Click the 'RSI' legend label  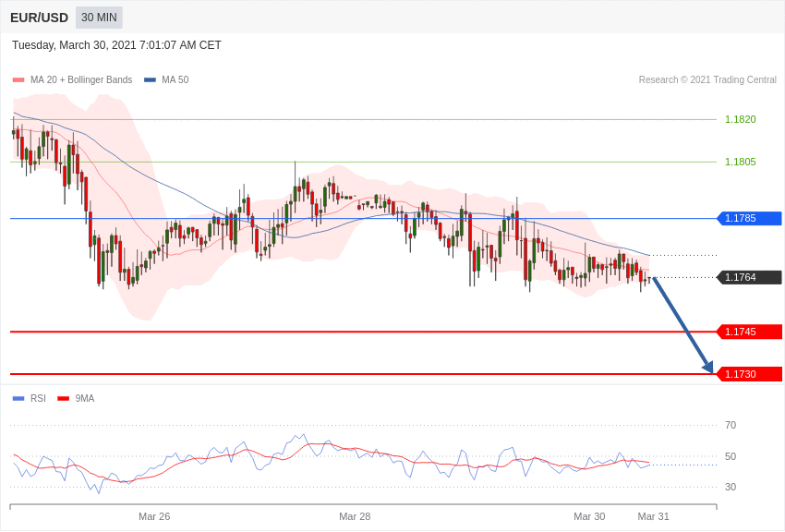click(x=38, y=398)
